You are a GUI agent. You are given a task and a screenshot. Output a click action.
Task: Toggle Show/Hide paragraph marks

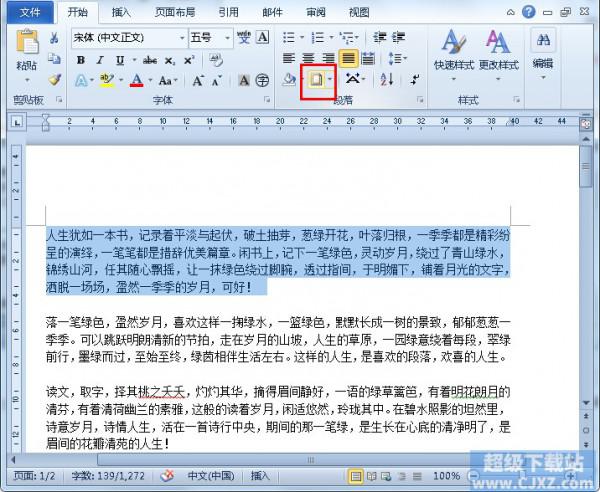pyautogui.click(x=415, y=80)
